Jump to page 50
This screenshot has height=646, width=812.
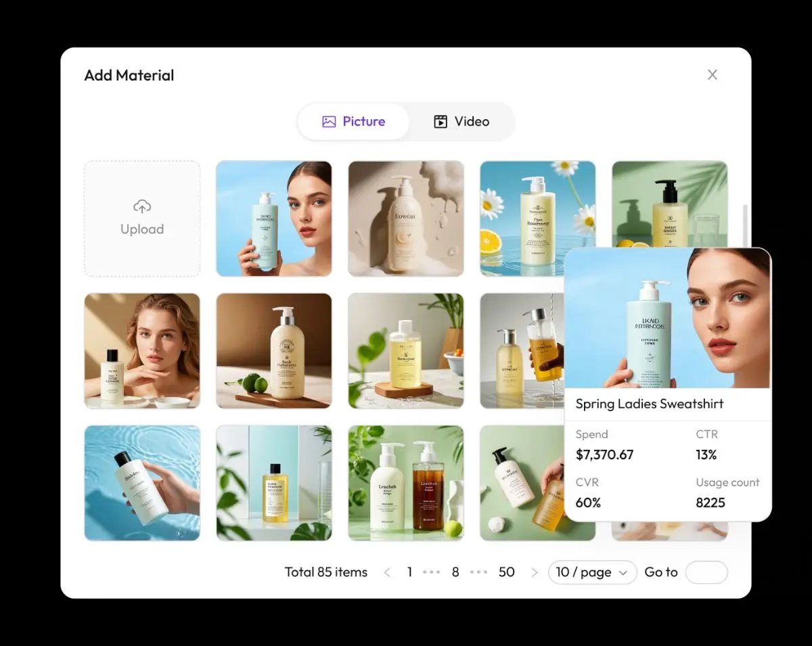[x=506, y=572]
